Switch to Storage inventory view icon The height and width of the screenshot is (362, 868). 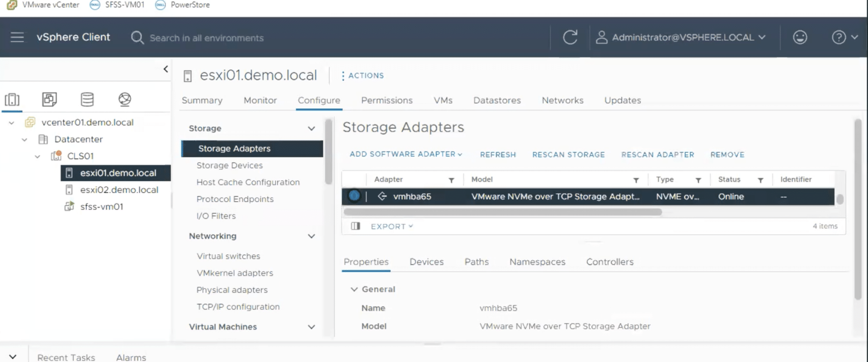(x=87, y=99)
